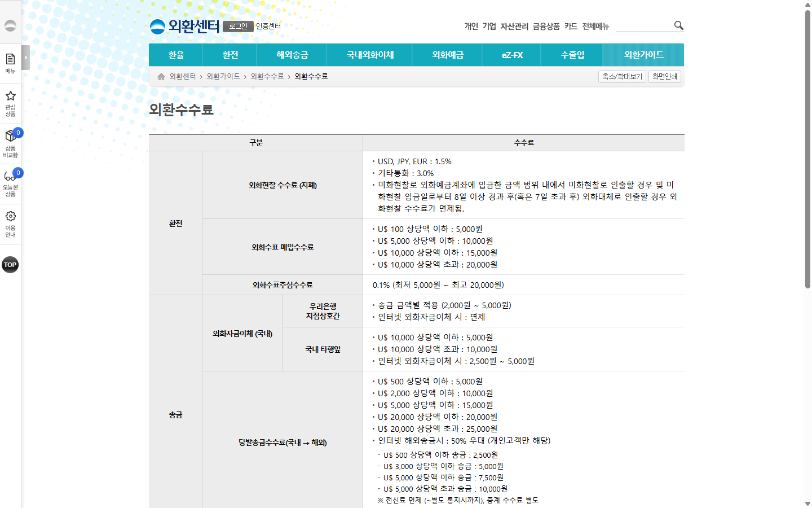812x508 pixels.
Task: Open the 수출입 menu tab
Action: (572, 55)
